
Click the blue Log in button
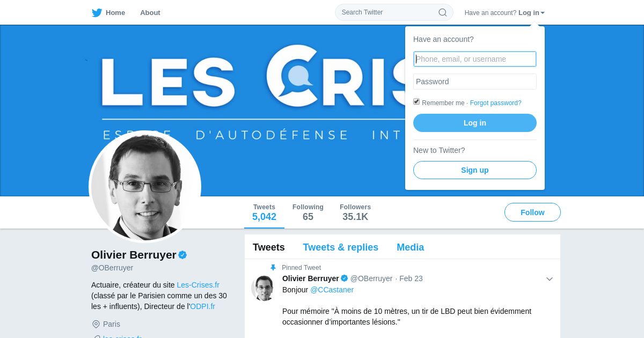(475, 123)
